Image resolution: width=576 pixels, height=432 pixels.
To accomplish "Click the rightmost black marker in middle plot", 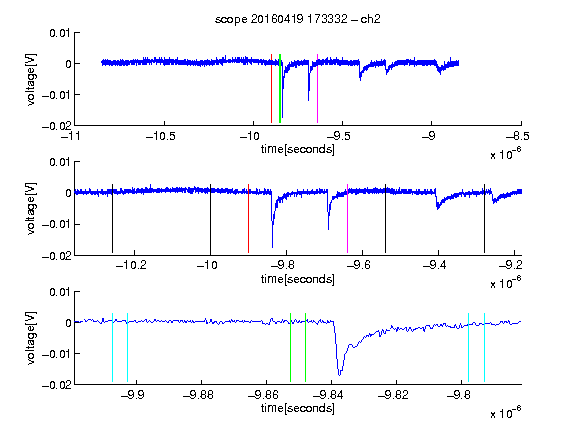I will pos(485,218).
